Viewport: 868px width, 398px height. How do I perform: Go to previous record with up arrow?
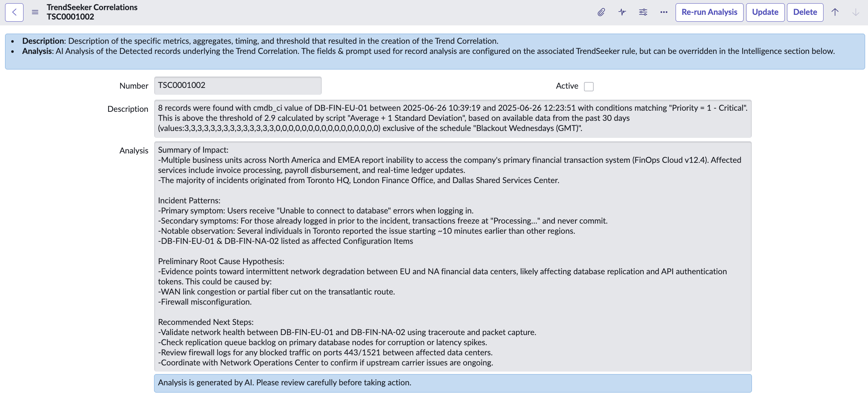tap(835, 12)
